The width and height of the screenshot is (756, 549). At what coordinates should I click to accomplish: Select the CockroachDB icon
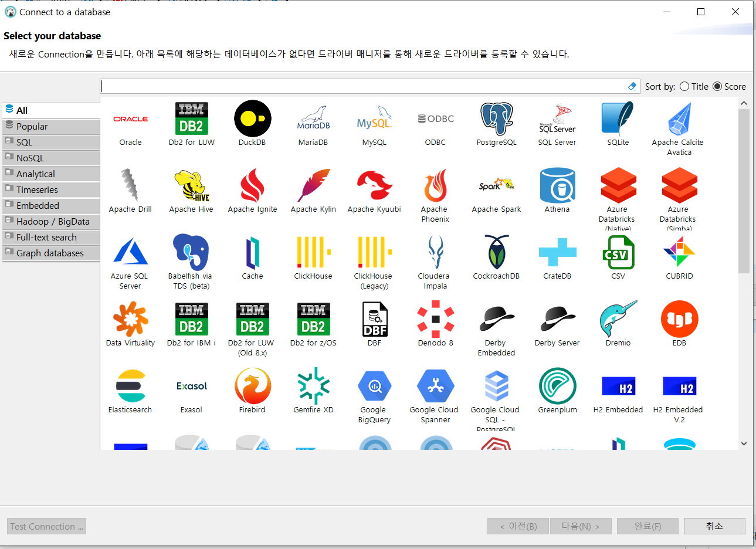pyautogui.click(x=496, y=252)
